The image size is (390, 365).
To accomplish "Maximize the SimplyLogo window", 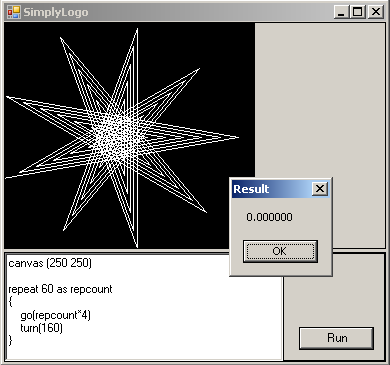I will 358,12.
